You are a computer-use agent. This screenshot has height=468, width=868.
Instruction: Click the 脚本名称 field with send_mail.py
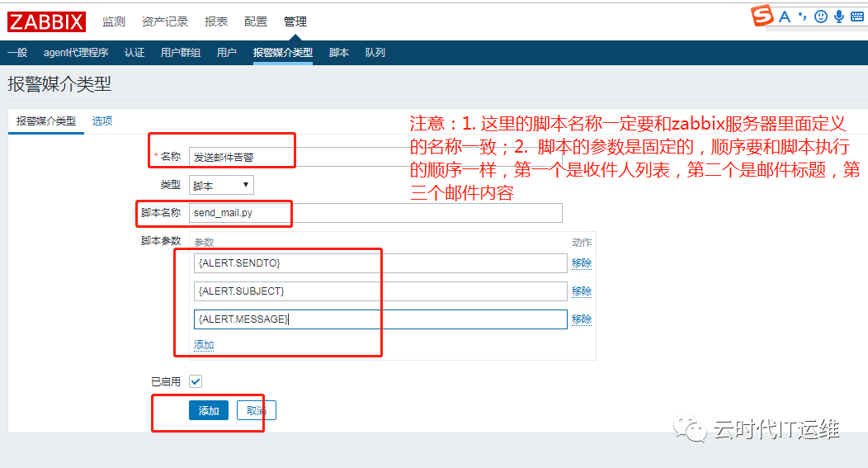(376, 213)
